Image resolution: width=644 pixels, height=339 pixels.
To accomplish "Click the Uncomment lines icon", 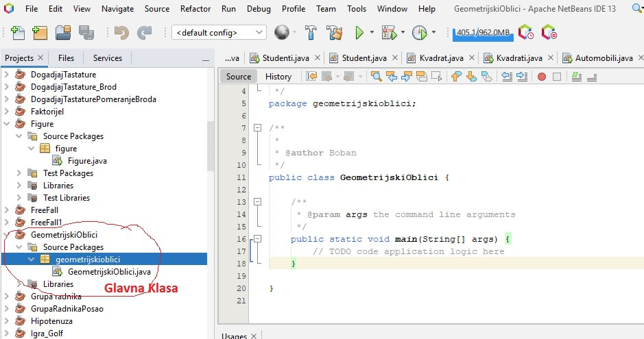I will (x=592, y=76).
